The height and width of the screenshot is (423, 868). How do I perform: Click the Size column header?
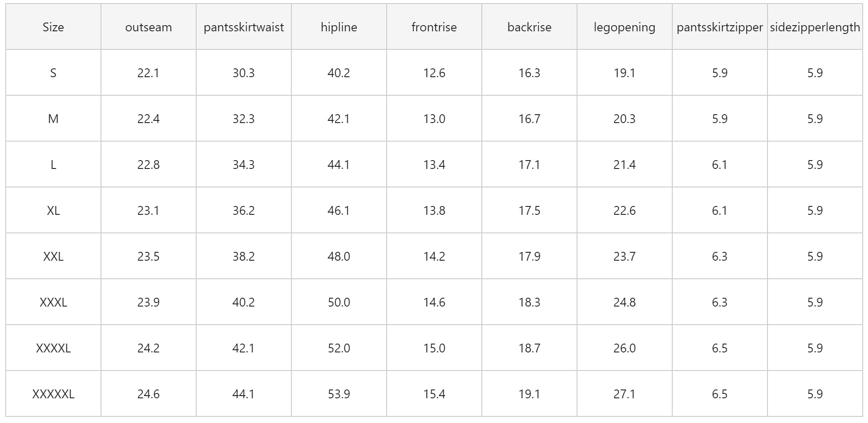(x=53, y=27)
